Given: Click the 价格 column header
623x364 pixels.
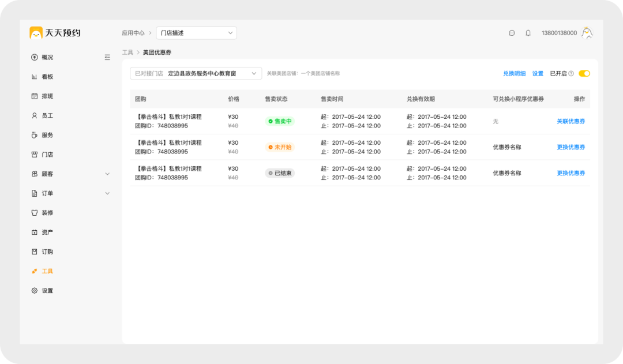Looking at the screenshot, I should (x=234, y=99).
